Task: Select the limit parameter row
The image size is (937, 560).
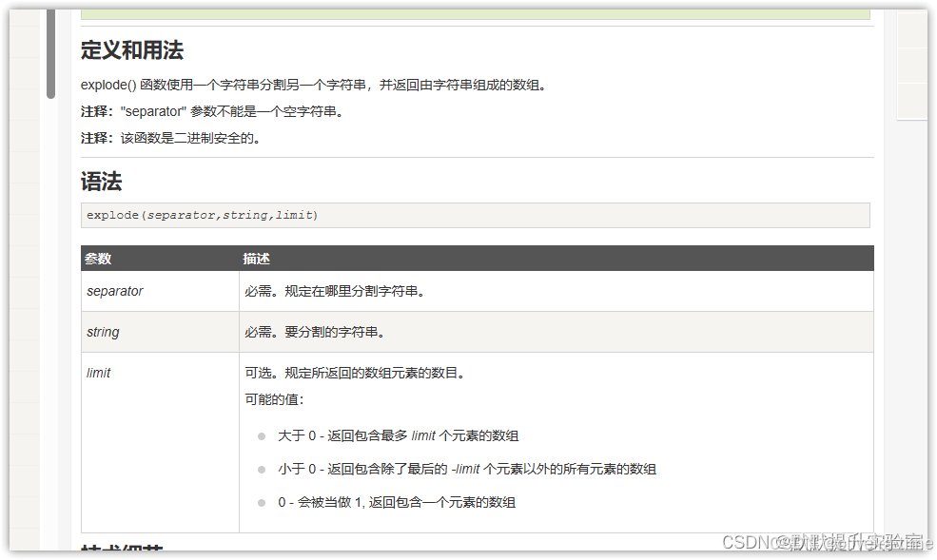Action: [x=98, y=372]
